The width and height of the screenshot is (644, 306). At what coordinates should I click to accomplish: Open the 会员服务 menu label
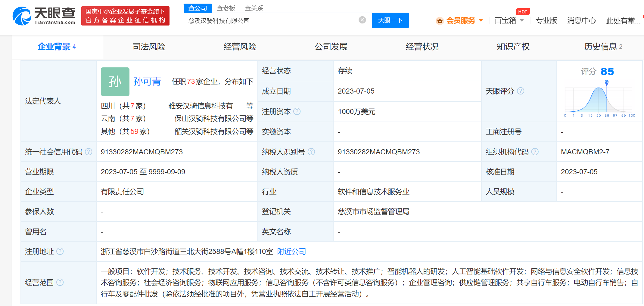pyautogui.click(x=461, y=20)
